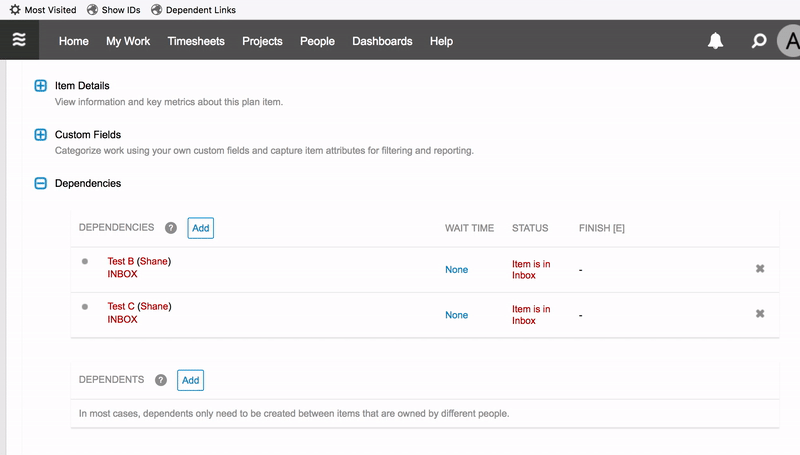The image size is (800, 455).
Task: Expand the Item Details section
Action: (x=40, y=86)
